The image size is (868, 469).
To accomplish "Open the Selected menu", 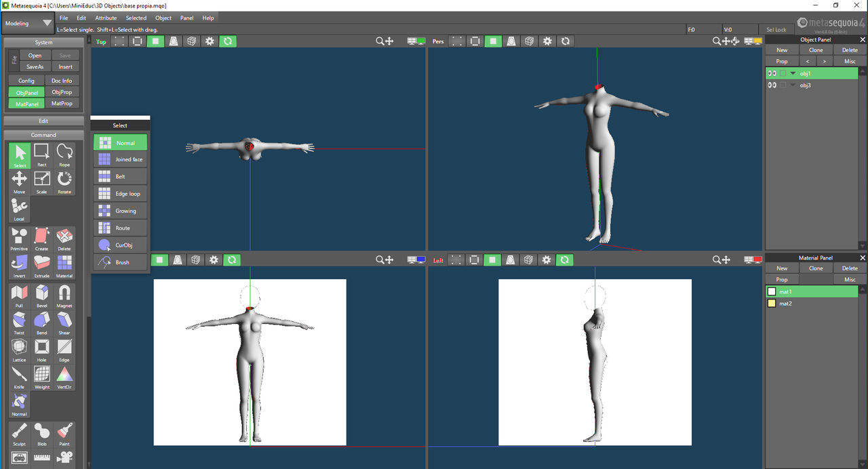I will point(136,18).
